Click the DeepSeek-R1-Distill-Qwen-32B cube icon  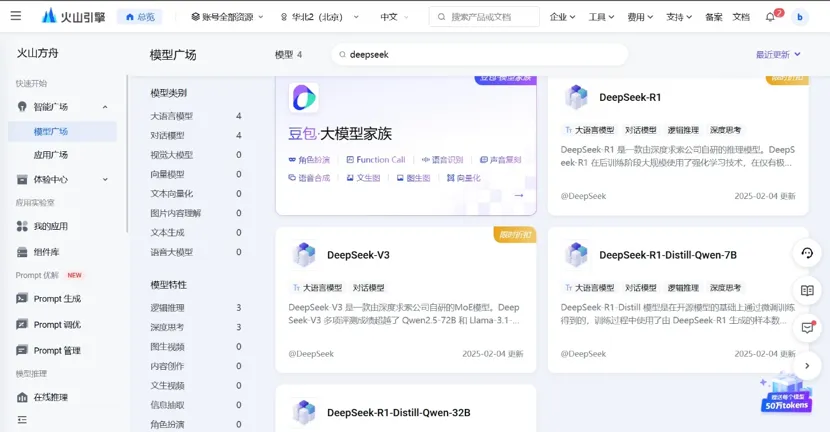click(304, 412)
